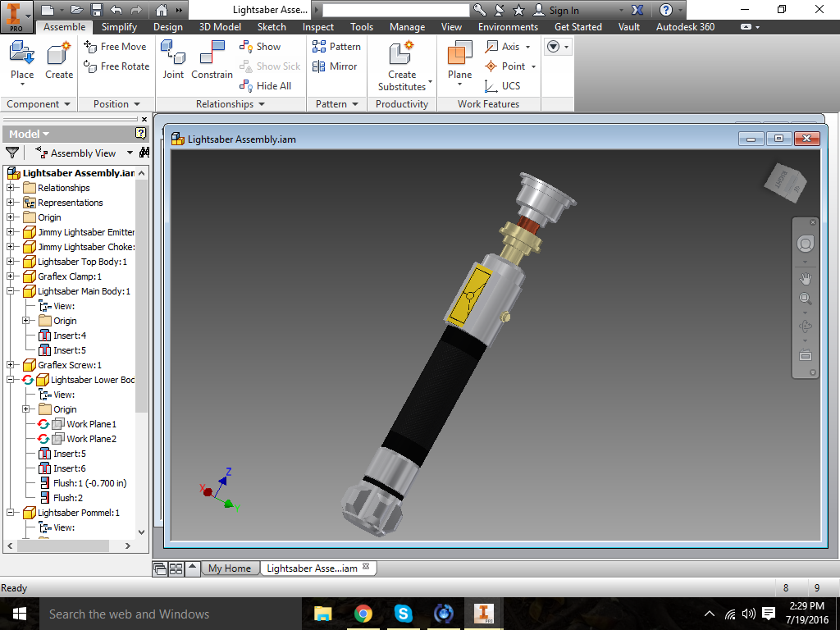
Task: Select the Pan hand tool in navigation bar
Action: pyautogui.click(x=806, y=279)
